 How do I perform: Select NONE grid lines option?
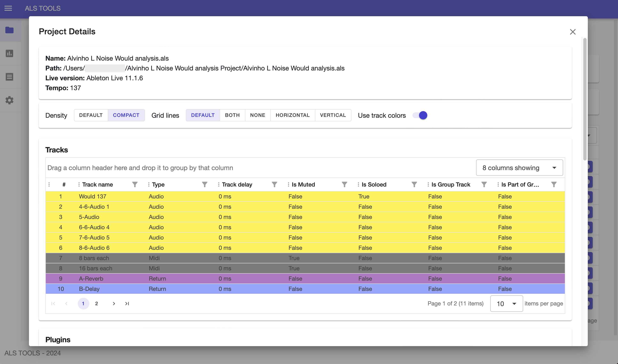pos(258,115)
